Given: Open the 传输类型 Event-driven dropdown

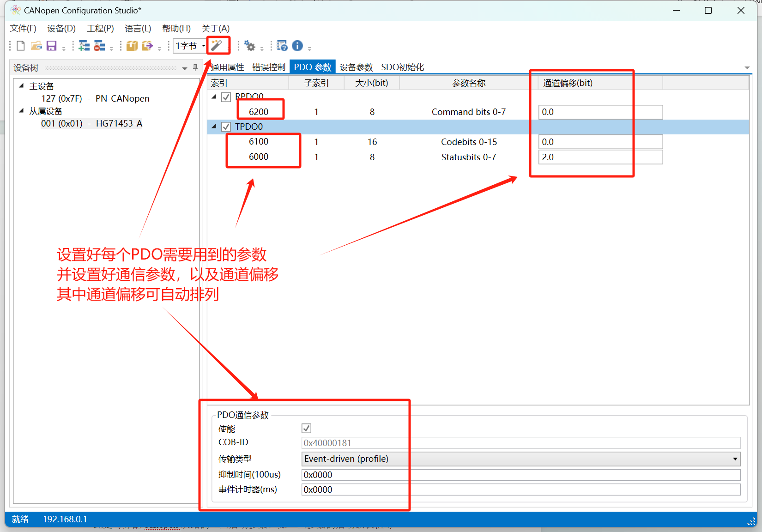Looking at the screenshot, I should 521,459.
